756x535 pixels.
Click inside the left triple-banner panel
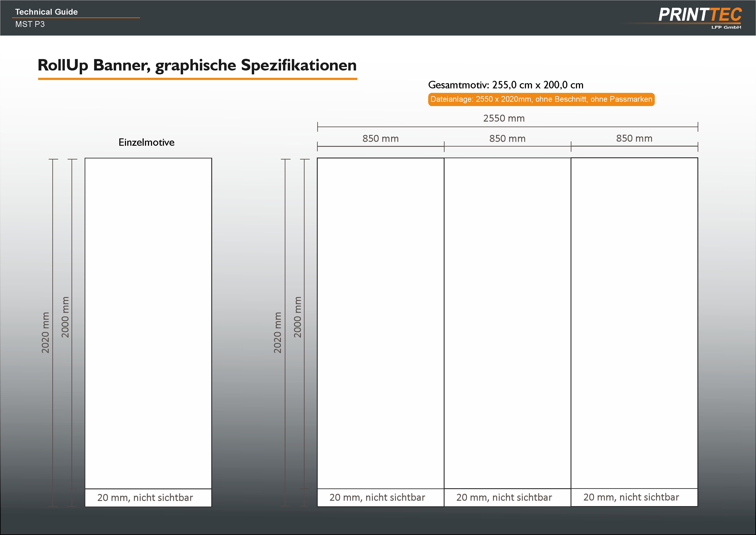click(x=380, y=323)
